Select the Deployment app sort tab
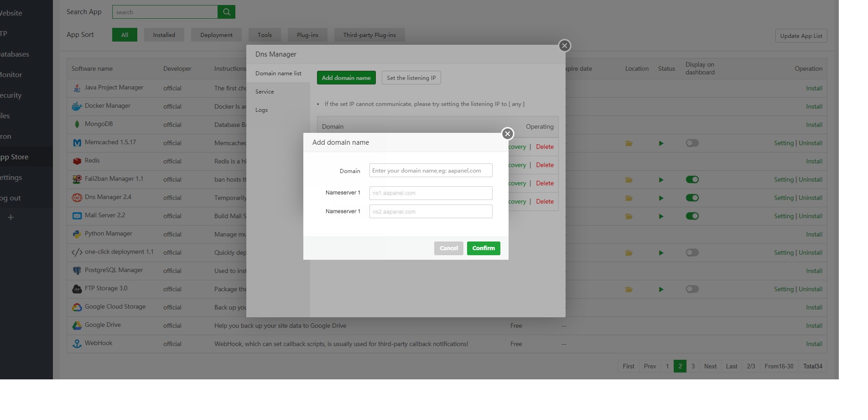This screenshot has width=868, height=420. coord(216,35)
